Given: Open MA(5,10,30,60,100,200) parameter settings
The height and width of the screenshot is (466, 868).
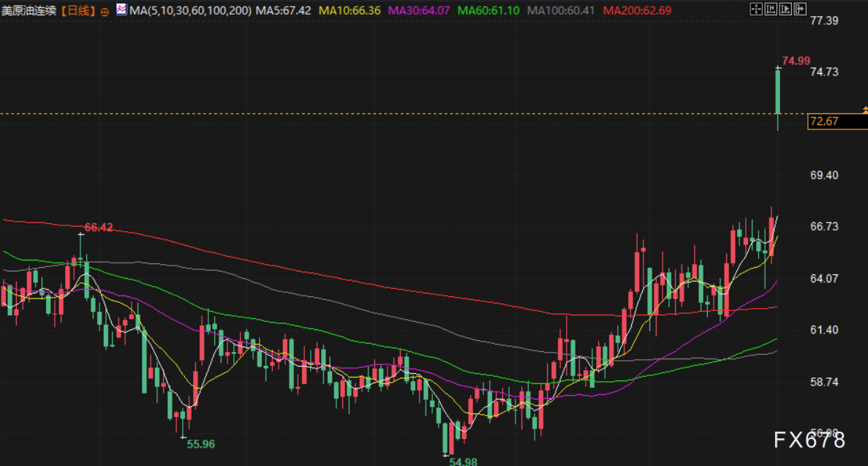Looking at the screenshot, I should click(190, 11).
